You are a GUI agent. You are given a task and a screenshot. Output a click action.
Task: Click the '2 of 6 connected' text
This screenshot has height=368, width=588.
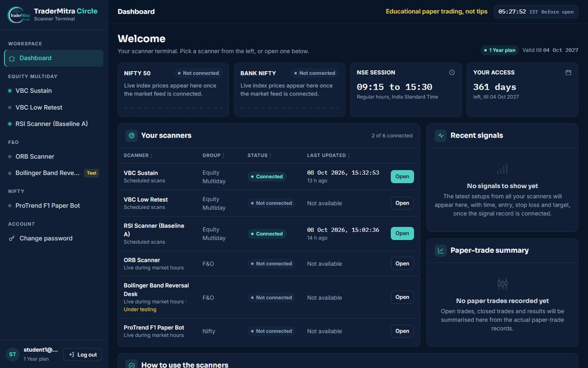392,135
